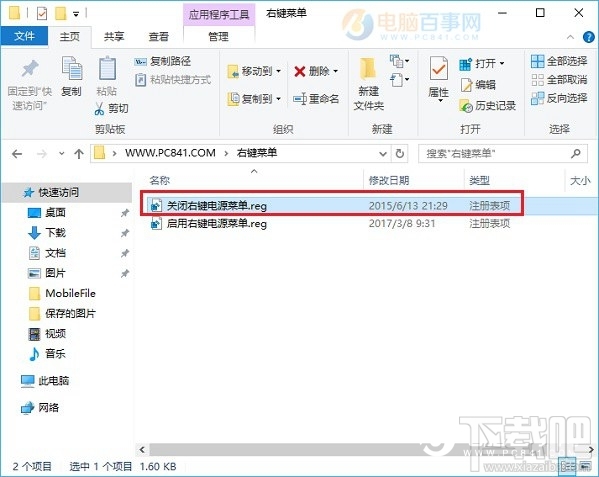Click the Forward navigation arrow
This screenshot has height=477, width=599.
point(41,154)
